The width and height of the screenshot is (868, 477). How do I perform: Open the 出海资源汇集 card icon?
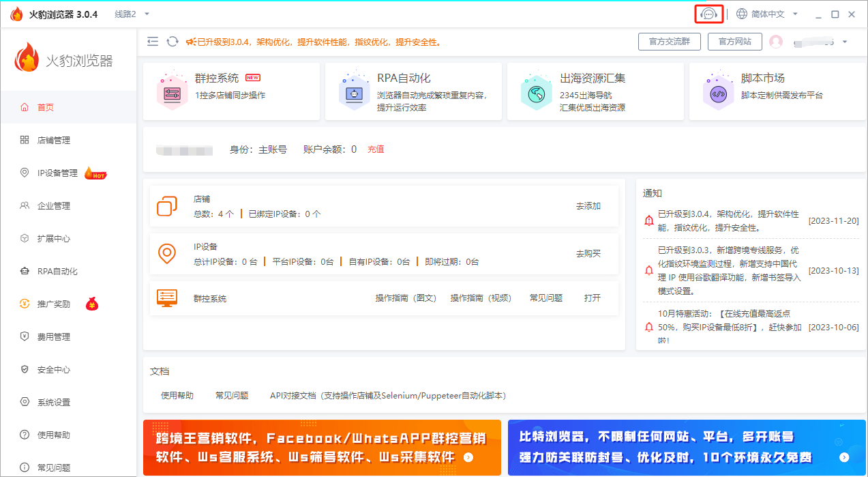coord(536,92)
